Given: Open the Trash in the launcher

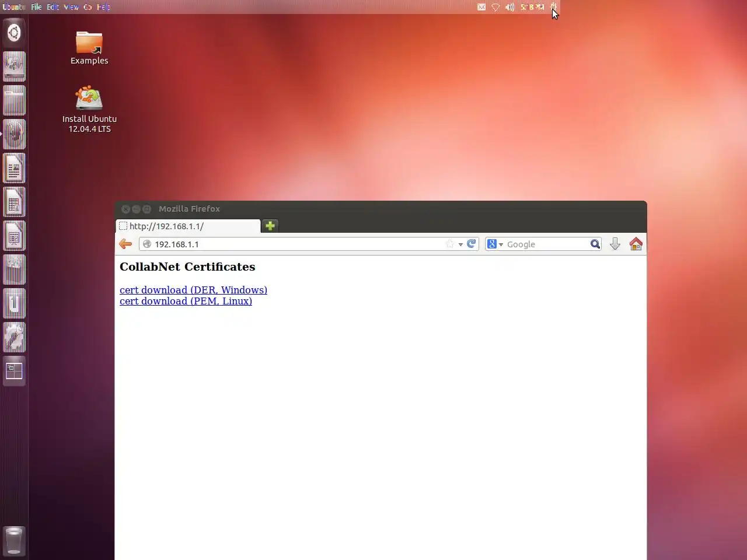Looking at the screenshot, I should click(x=14, y=540).
